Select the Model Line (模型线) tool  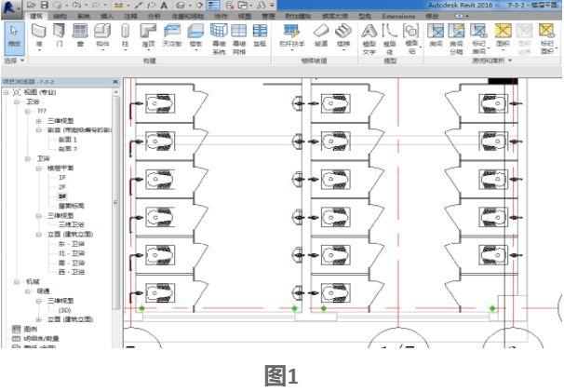pyautogui.click(x=390, y=39)
